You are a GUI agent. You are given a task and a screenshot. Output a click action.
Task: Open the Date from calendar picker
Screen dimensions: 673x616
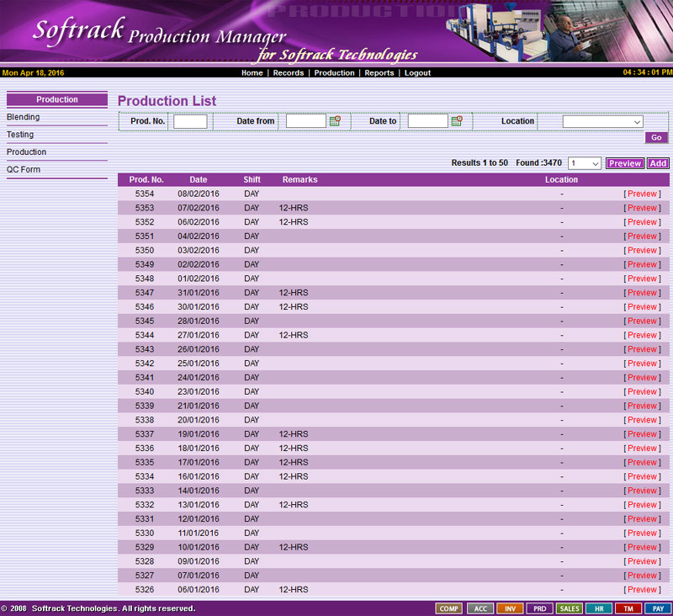point(335,121)
